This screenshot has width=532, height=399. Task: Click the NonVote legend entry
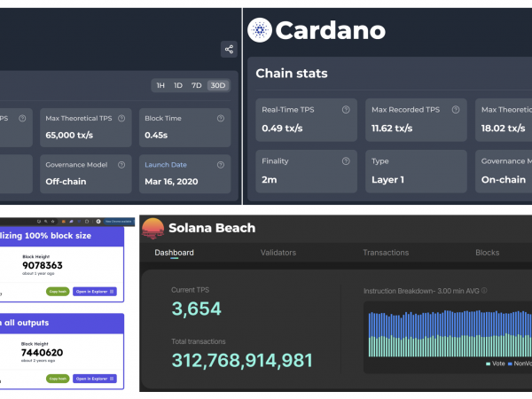(520, 364)
